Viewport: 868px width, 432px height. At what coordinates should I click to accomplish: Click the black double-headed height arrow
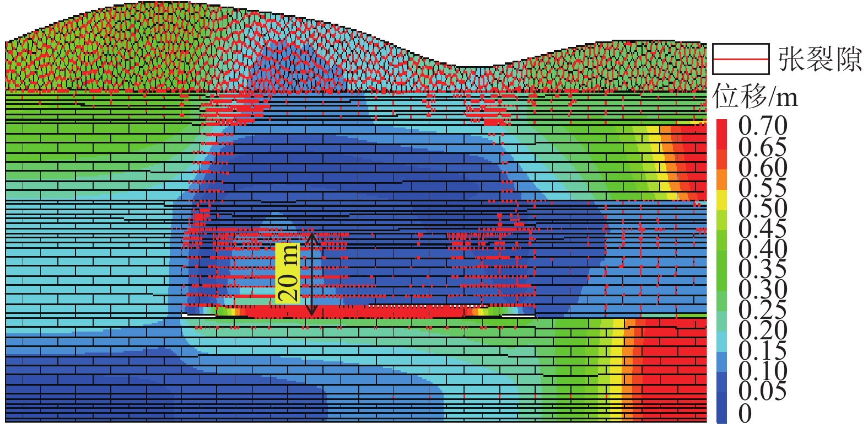pos(311,274)
